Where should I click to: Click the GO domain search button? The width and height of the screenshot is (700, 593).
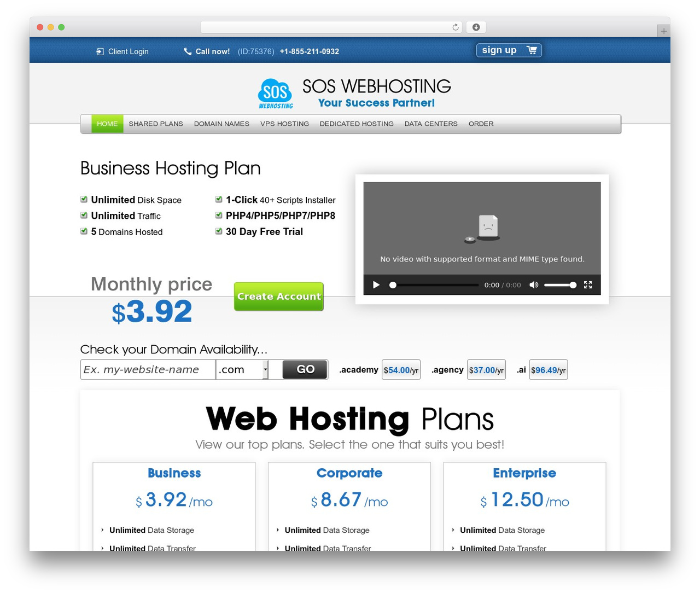(305, 370)
